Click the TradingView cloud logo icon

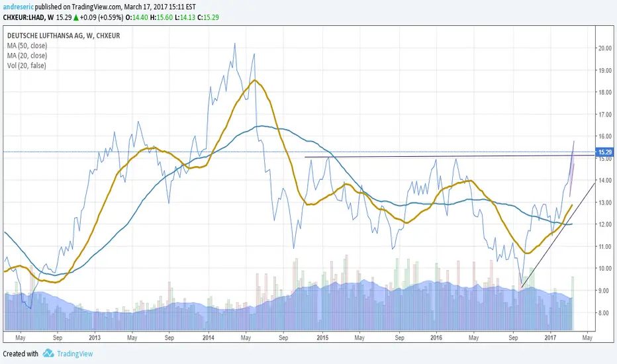48,353
